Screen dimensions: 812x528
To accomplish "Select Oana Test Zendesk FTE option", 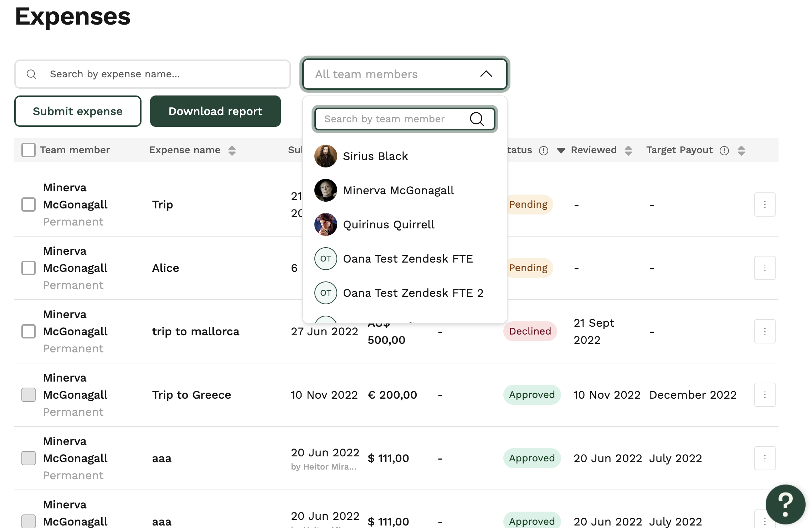I will point(405,259).
